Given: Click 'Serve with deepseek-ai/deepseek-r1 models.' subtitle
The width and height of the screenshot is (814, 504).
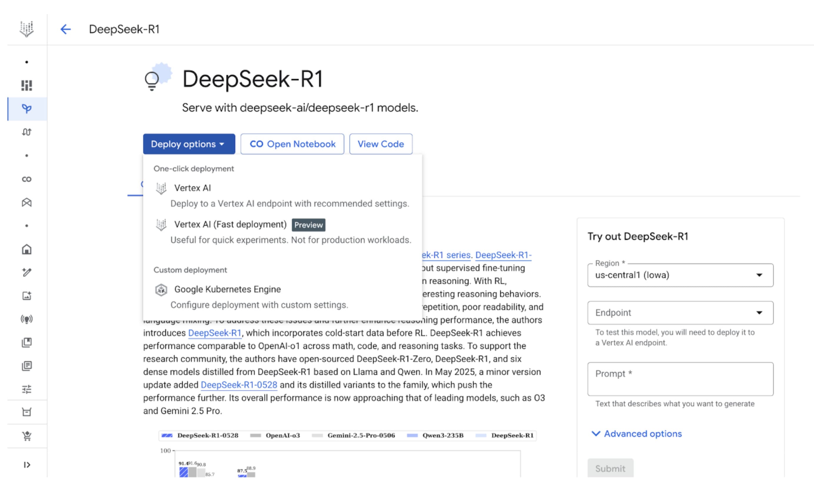Looking at the screenshot, I should click(x=300, y=108).
